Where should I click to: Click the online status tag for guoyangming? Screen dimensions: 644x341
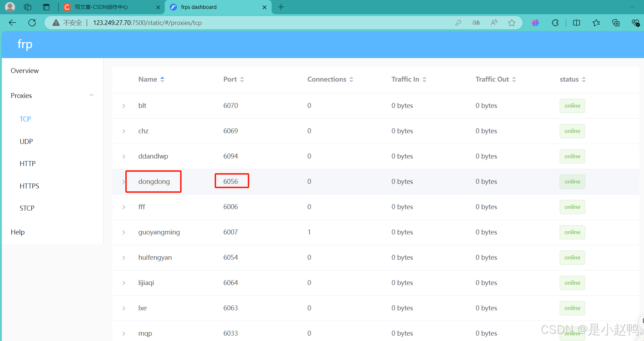click(572, 232)
